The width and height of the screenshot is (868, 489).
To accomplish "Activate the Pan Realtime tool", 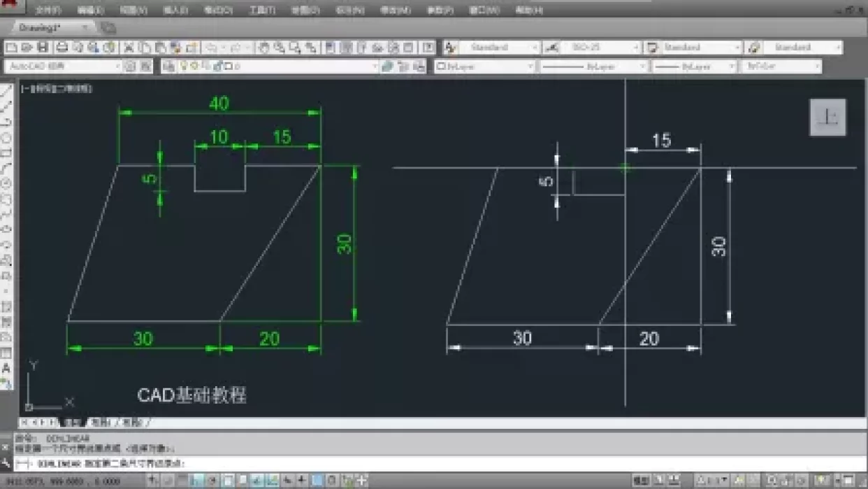I will tap(262, 48).
